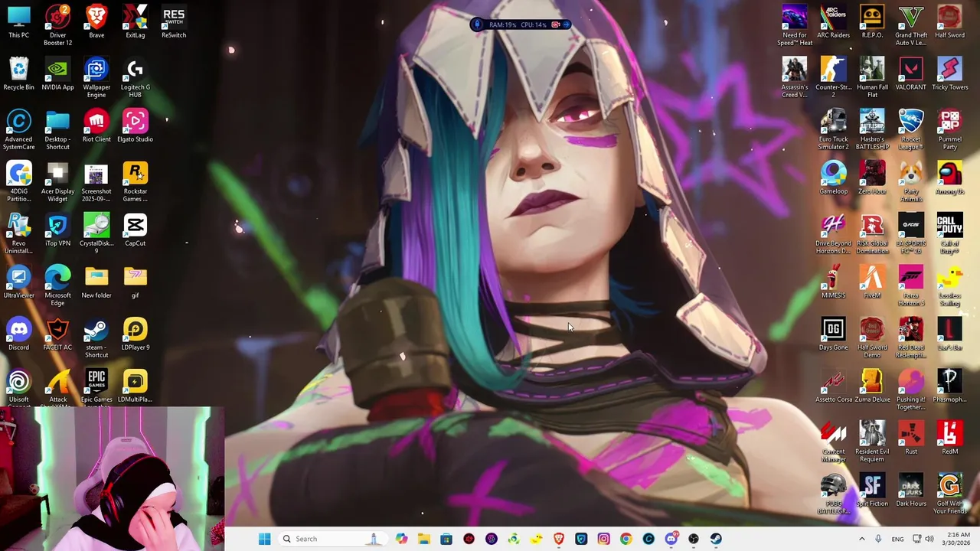980x551 pixels.
Task: Click the Windows Start button
Action: coord(264,539)
